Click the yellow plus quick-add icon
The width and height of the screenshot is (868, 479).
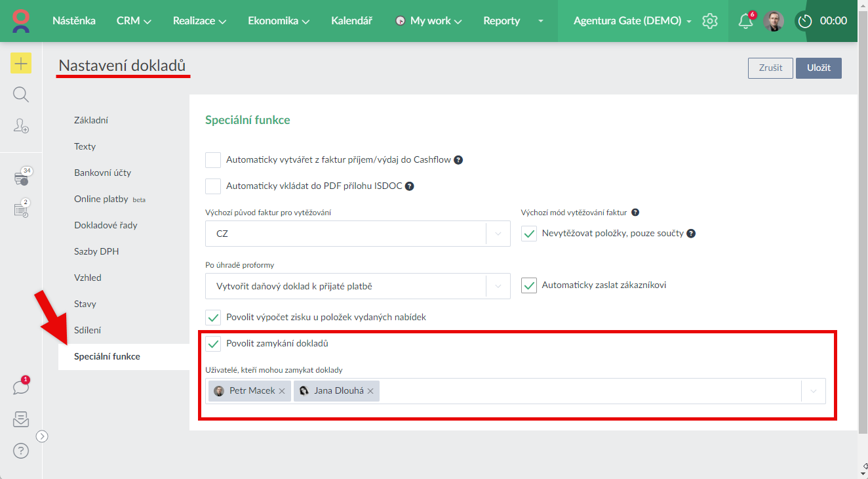[21, 63]
